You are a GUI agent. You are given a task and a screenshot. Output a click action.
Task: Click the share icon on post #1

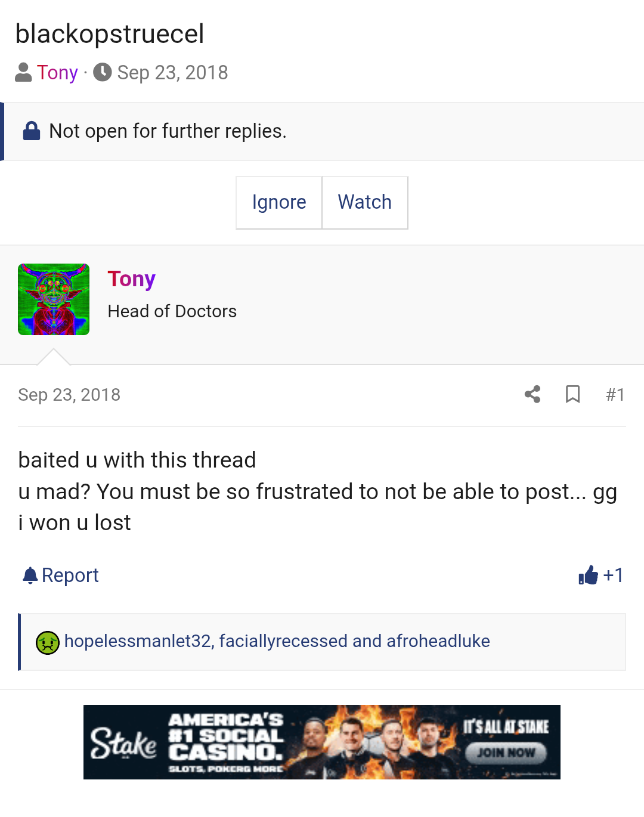(532, 394)
